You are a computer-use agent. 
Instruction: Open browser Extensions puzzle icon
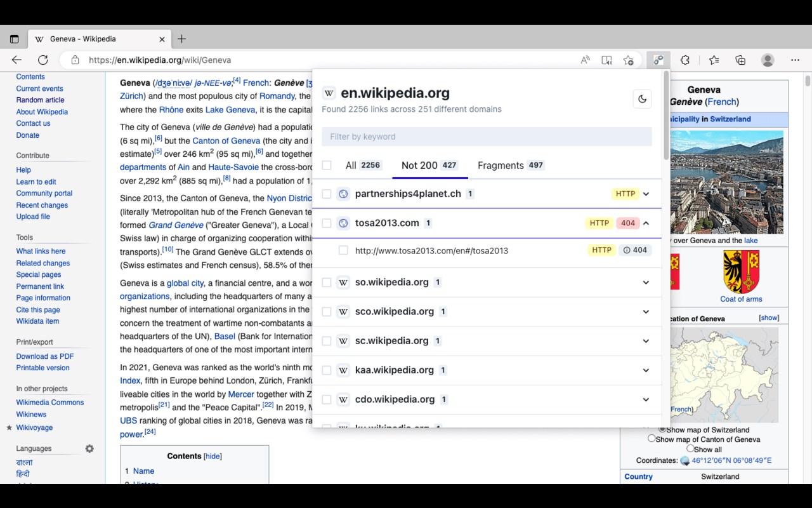coord(685,60)
